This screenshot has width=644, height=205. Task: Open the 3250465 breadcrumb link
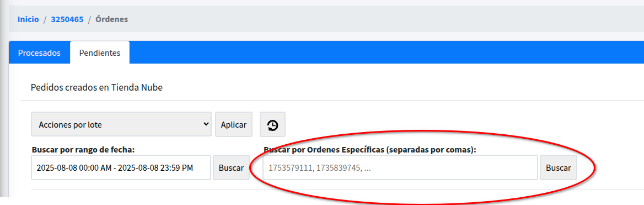pyautogui.click(x=67, y=19)
